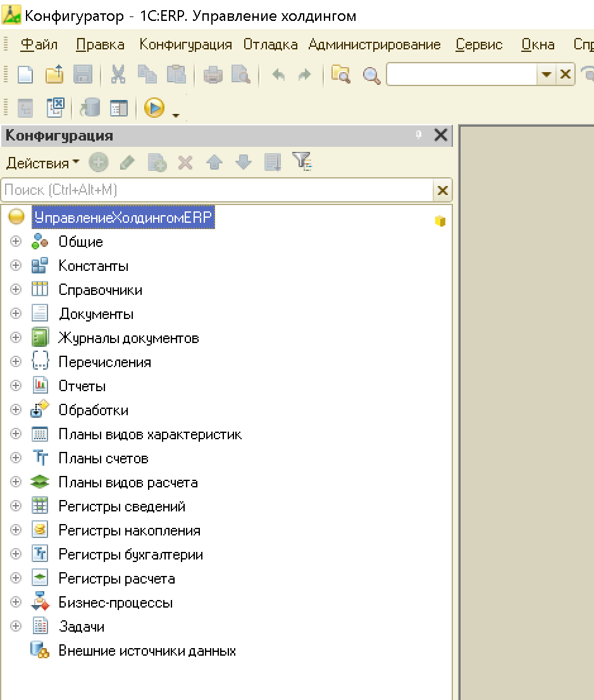Screen dimensions: 594x700
Task: Expand the Отчеты branch
Action: click(x=16, y=385)
